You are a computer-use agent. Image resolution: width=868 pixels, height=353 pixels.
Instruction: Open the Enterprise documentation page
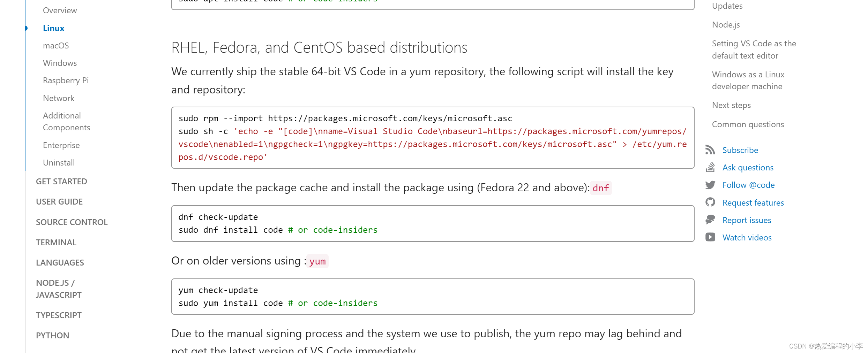[61, 145]
